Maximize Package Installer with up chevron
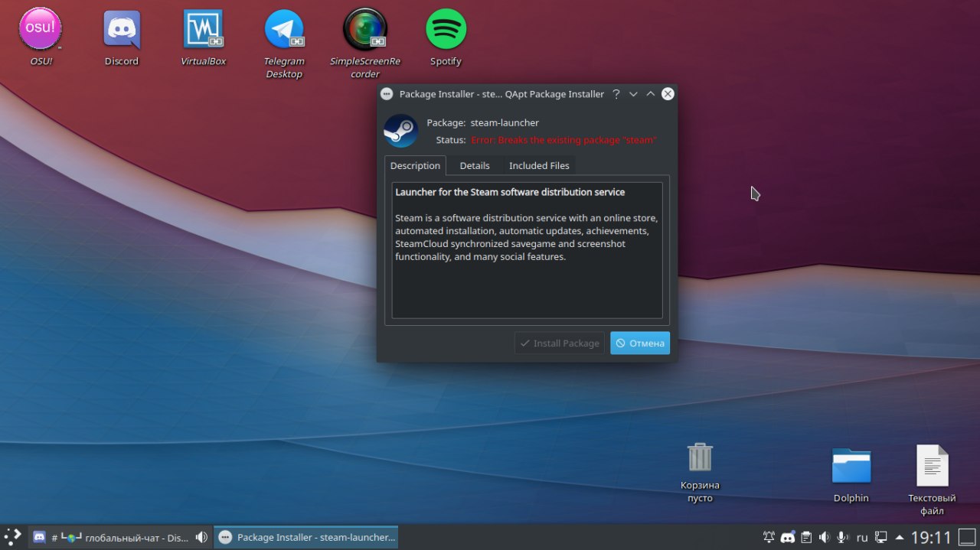980x550 pixels. [651, 94]
